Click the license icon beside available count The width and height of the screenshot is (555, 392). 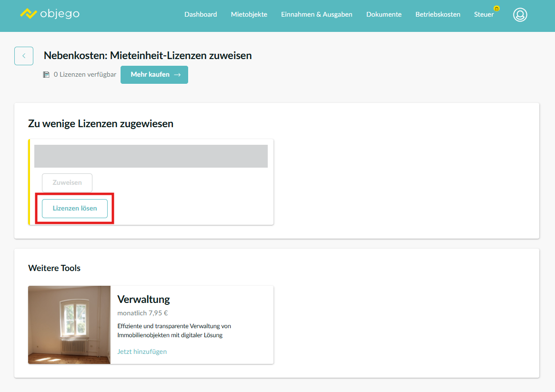[46, 75]
